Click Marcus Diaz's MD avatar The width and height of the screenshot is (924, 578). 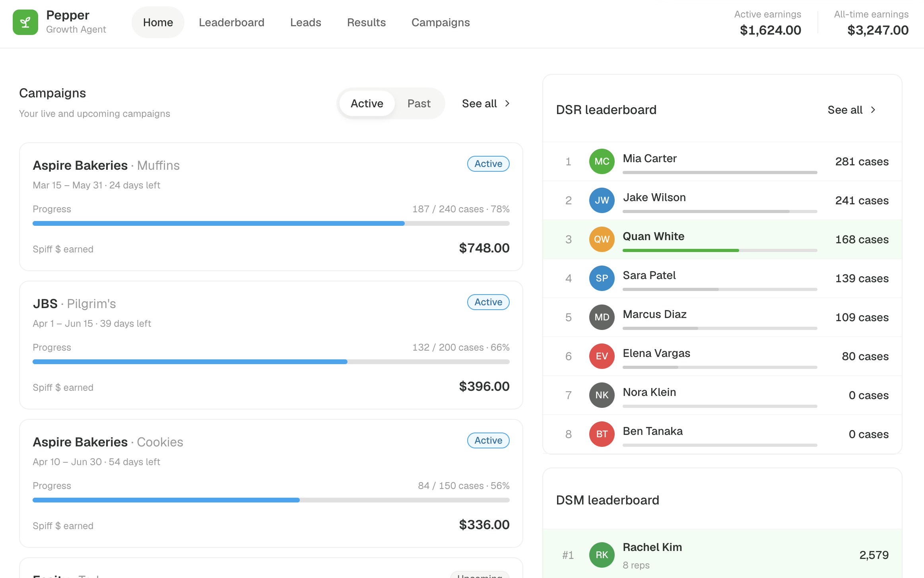(602, 317)
